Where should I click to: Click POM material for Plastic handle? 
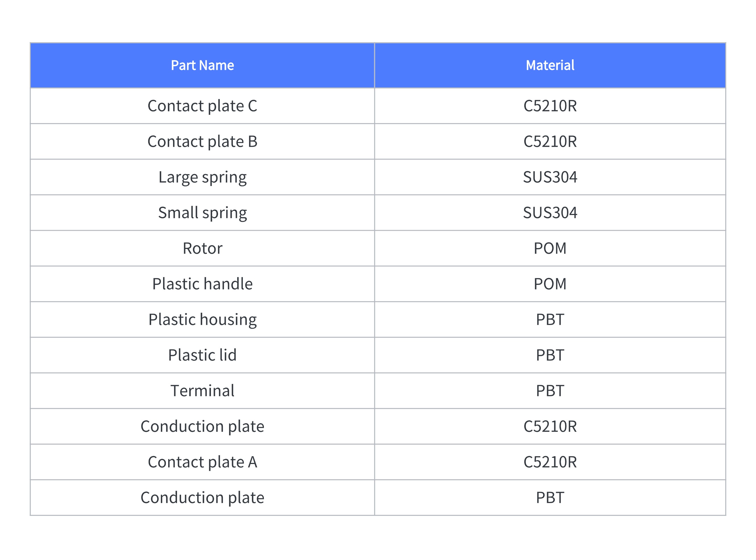click(550, 284)
